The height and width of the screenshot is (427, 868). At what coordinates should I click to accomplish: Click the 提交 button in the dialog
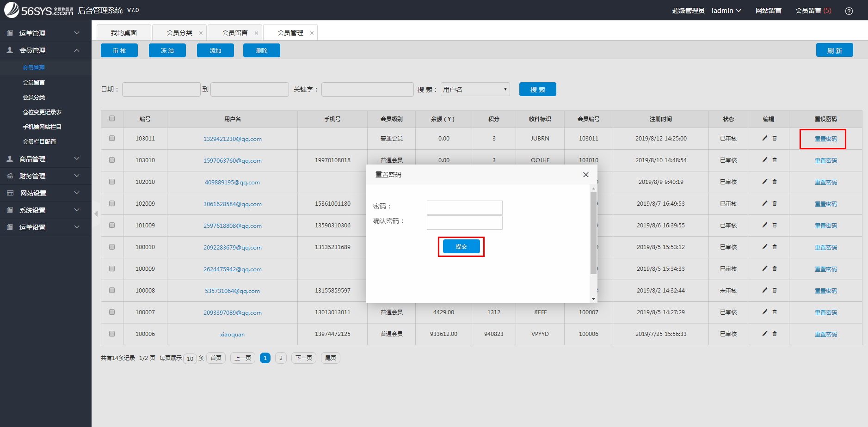[461, 246]
